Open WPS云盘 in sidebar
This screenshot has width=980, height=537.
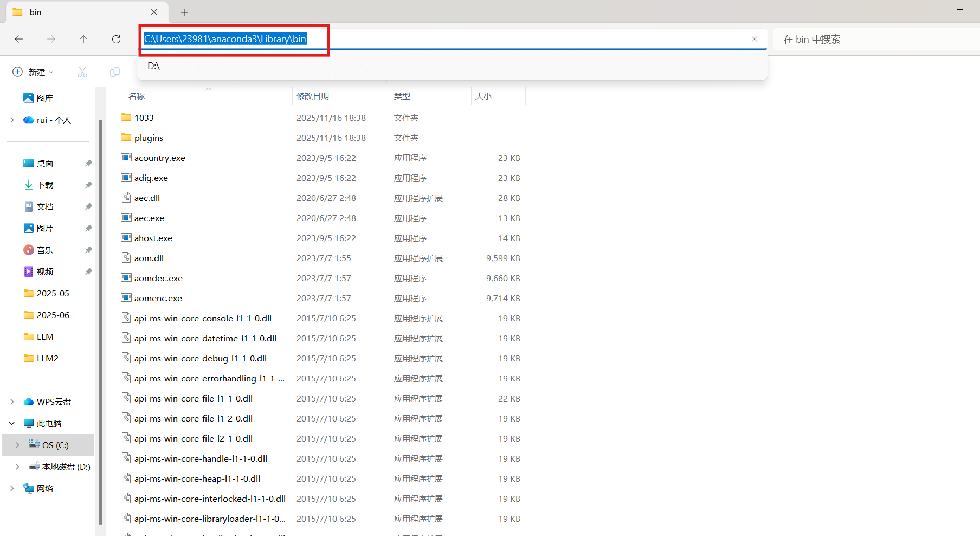tap(47, 402)
